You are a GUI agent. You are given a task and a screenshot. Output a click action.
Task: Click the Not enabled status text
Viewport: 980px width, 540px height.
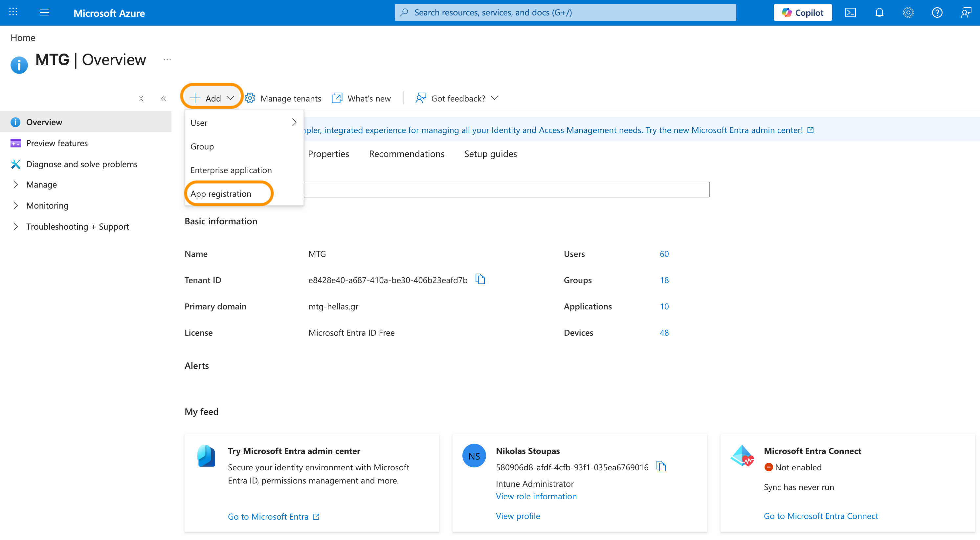[x=798, y=467]
